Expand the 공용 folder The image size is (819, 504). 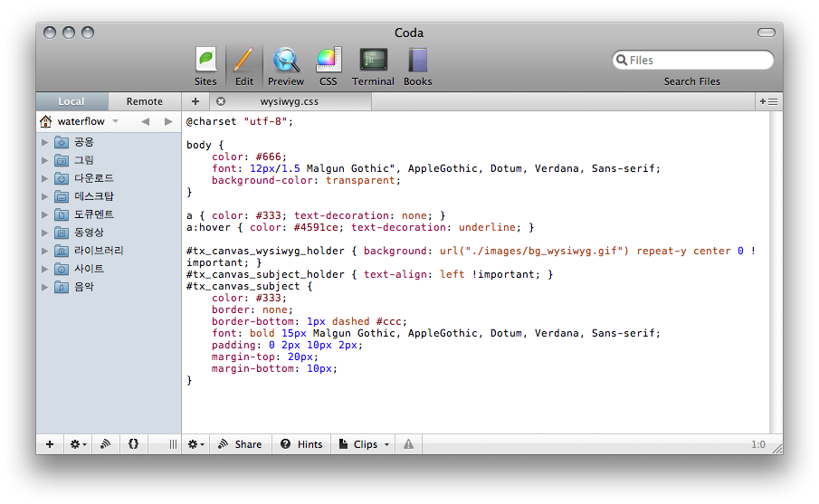44,142
